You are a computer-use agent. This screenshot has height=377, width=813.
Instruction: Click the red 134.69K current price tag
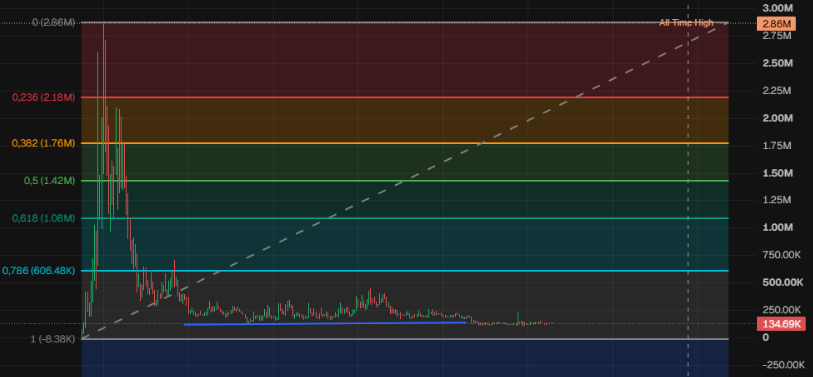(781, 324)
